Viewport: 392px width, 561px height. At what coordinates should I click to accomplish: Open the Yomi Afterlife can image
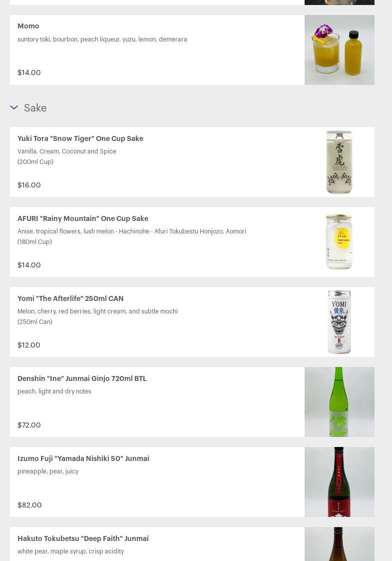(339, 322)
